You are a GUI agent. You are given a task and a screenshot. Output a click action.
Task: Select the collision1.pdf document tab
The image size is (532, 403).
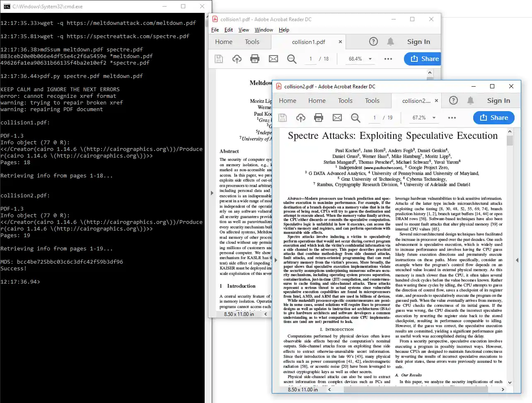[x=309, y=41]
